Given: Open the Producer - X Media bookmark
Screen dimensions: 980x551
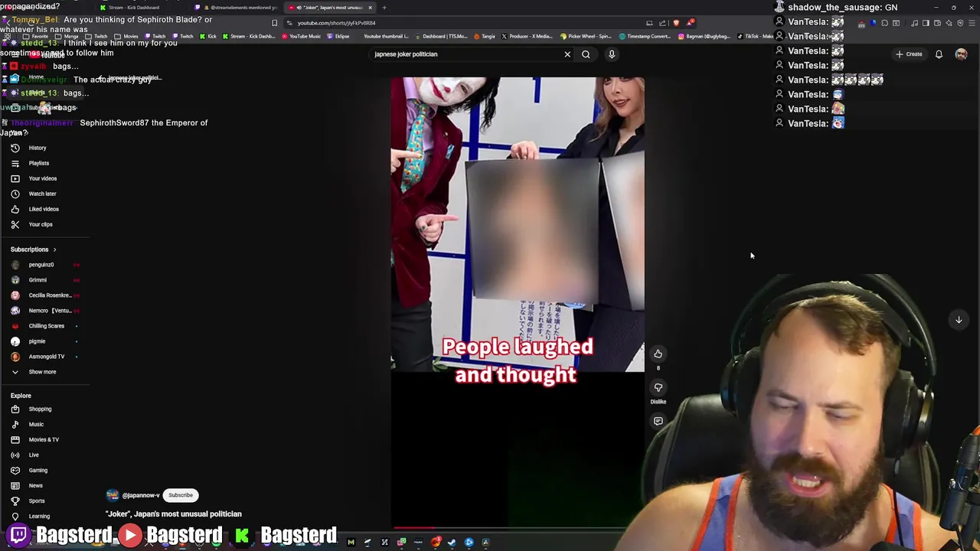Looking at the screenshot, I should click(x=526, y=37).
